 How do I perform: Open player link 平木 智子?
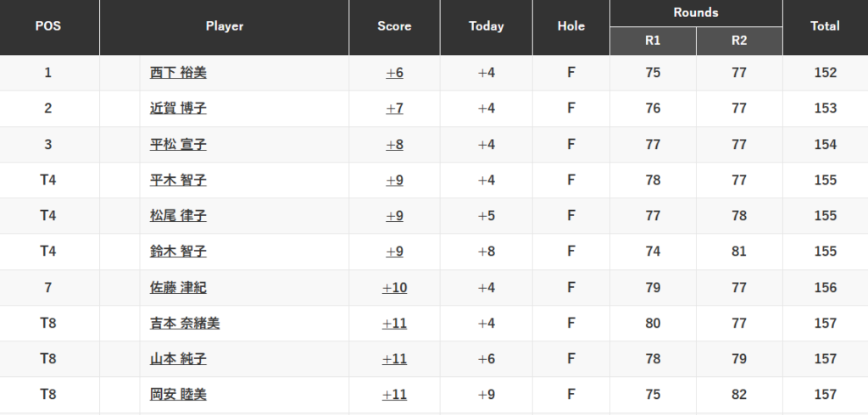178,180
